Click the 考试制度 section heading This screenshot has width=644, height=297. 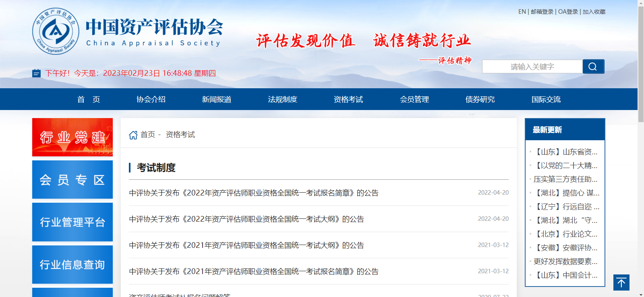156,168
